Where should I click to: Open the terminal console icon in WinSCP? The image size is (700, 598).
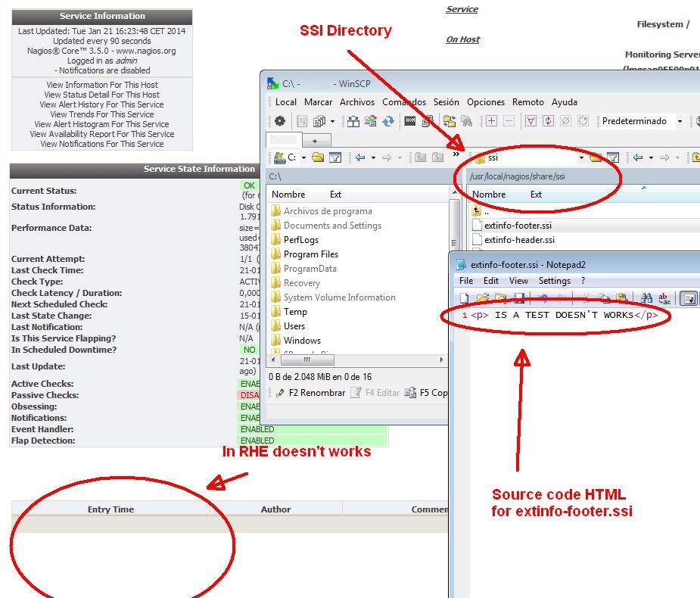click(x=409, y=121)
